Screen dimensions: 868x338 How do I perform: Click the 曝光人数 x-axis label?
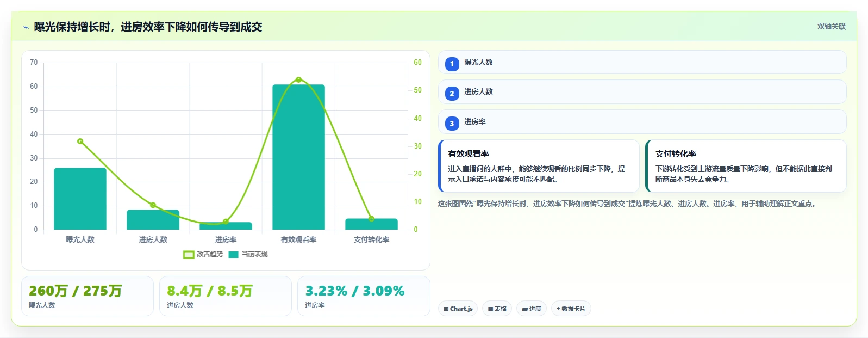pyautogui.click(x=80, y=239)
